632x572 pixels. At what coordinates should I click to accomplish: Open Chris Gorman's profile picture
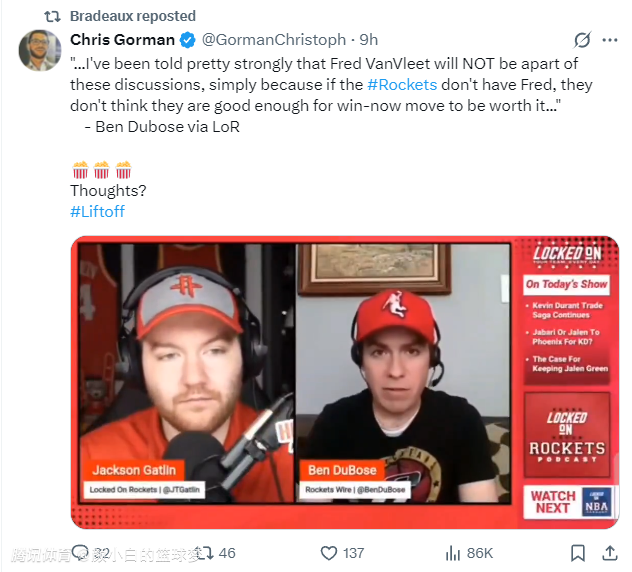coord(40,50)
